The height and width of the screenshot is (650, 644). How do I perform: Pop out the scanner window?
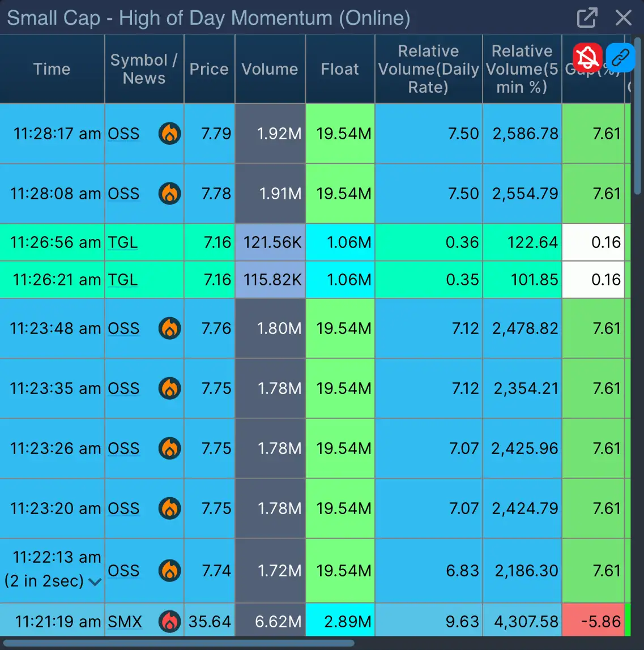pos(587,18)
